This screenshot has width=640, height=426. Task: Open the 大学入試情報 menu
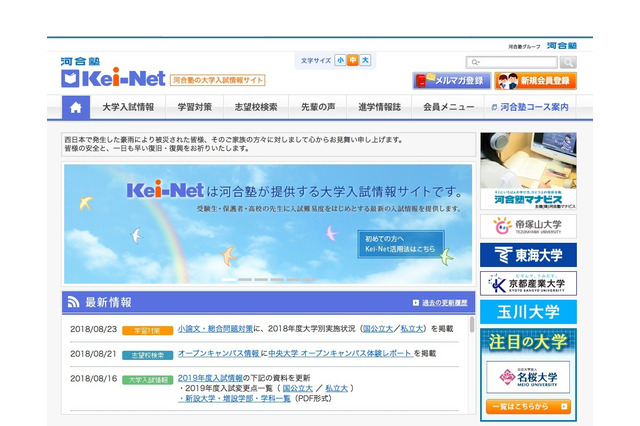pos(128,107)
